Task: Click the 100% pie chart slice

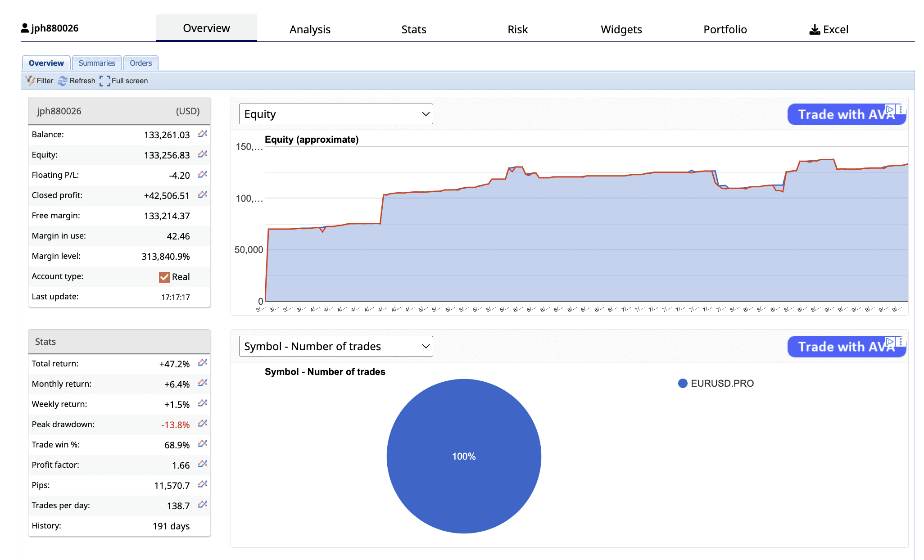Action: (464, 456)
